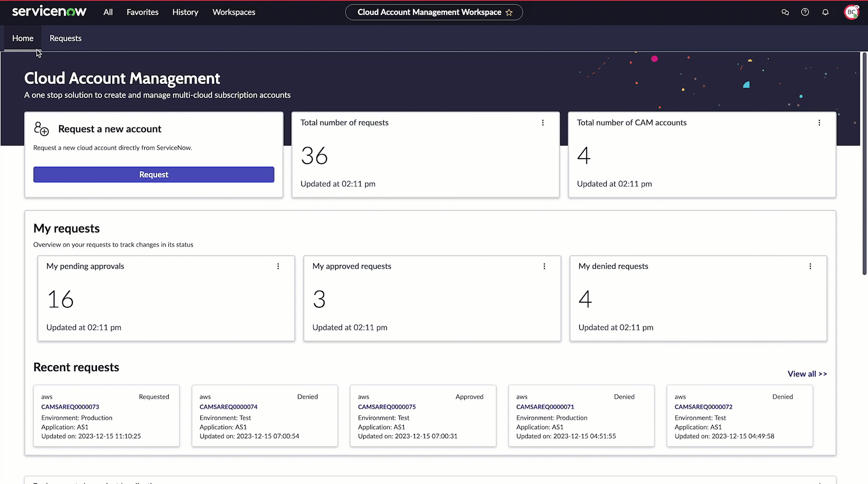868x484 pixels.
Task: Click the Recent requests heading
Action: coord(76,367)
